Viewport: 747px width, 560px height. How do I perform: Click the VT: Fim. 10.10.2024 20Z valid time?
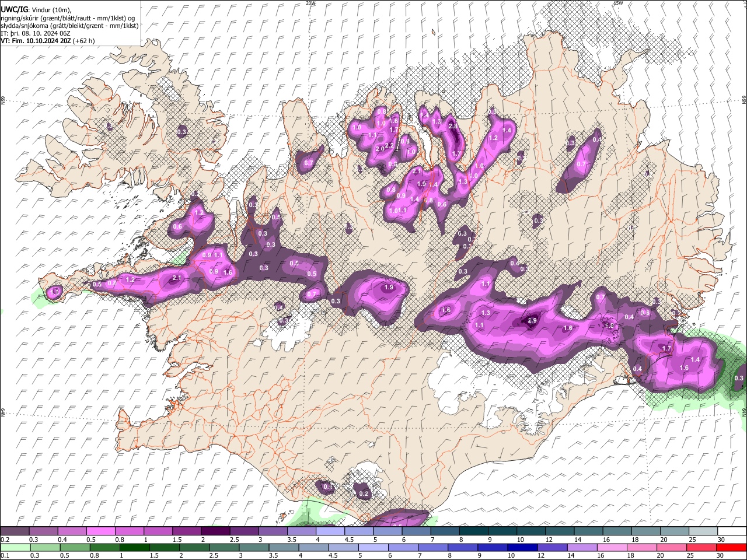coord(36,41)
